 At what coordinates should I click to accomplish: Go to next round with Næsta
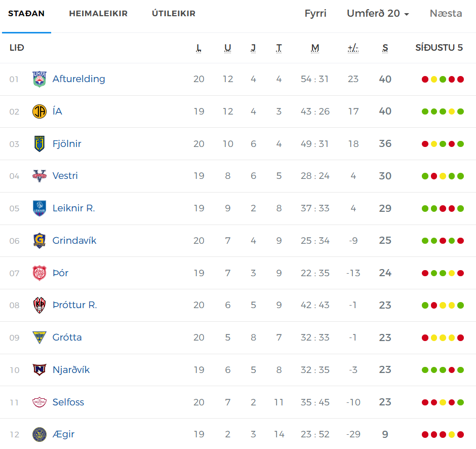[x=446, y=13]
